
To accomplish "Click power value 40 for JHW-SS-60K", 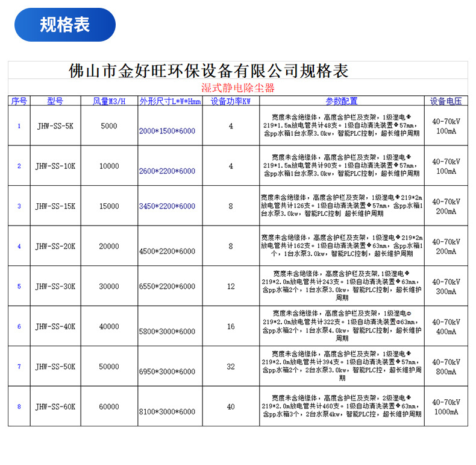I will [231, 406].
